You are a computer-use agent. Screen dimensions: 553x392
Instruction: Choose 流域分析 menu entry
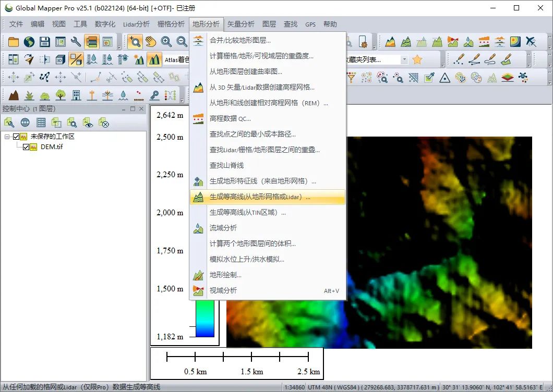(267, 228)
